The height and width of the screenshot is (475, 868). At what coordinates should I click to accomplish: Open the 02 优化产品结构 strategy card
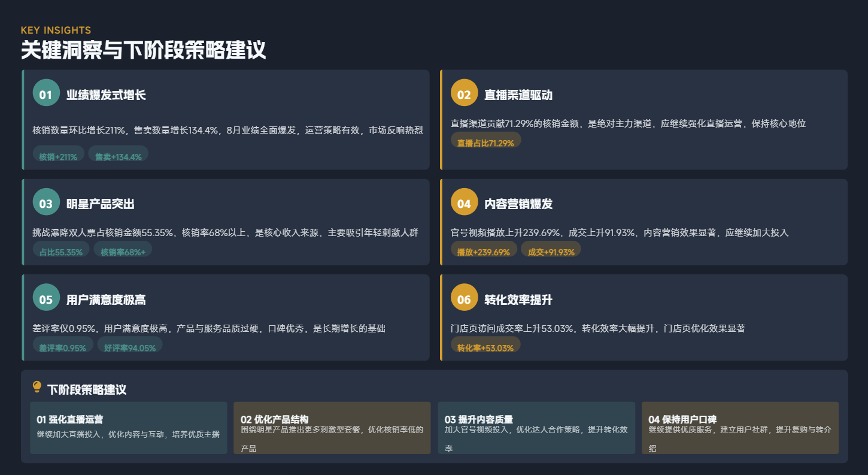coord(332,428)
